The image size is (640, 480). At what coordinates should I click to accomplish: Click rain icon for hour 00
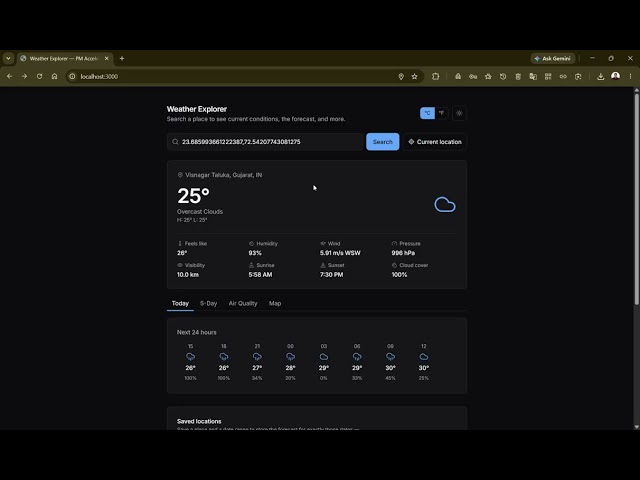click(x=290, y=357)
